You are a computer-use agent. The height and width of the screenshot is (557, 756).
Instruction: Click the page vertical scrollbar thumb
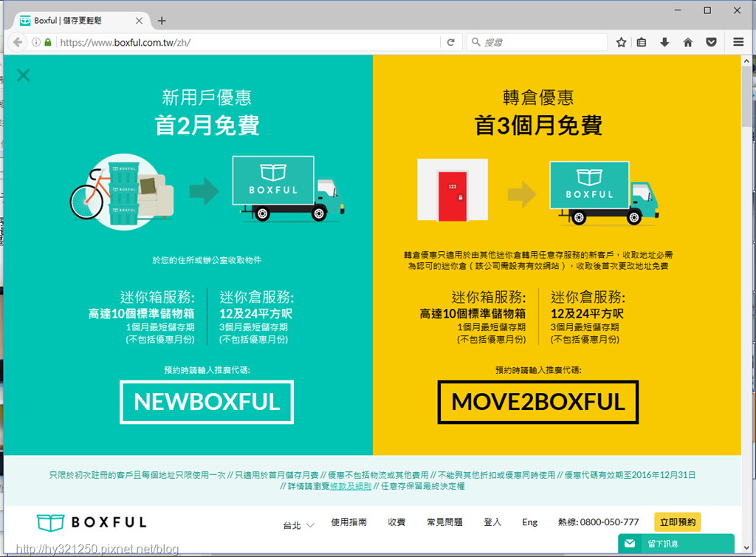[746, 97]
